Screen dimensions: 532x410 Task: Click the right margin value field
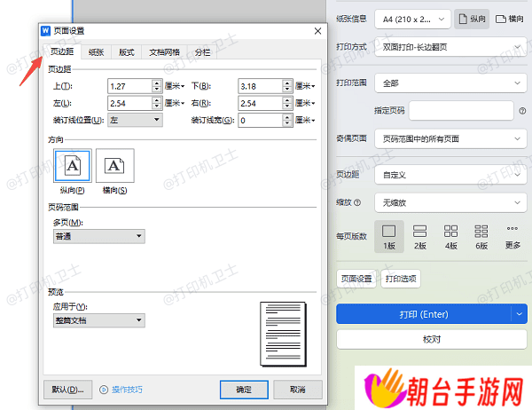[260, 103]
